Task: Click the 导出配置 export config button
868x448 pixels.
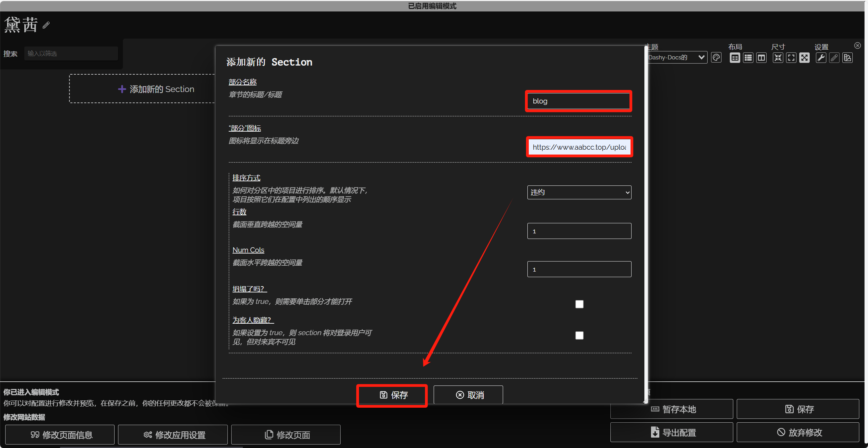Action: [671, 432]
